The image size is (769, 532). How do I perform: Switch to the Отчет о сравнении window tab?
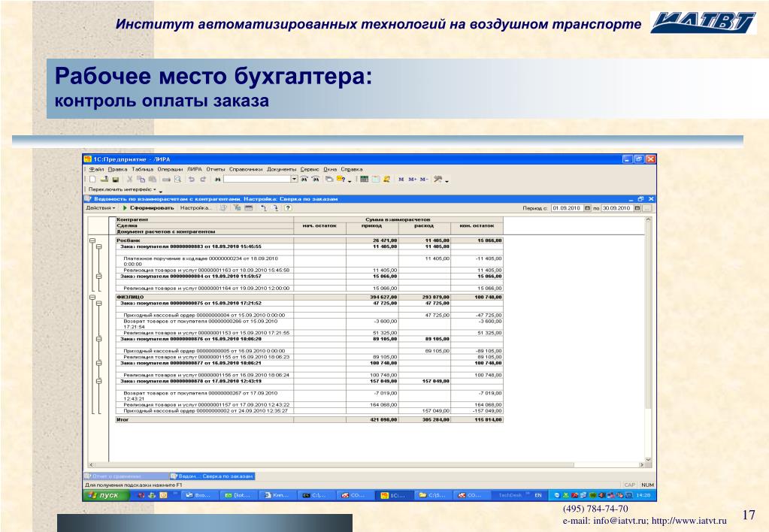(x=126, y=476)
